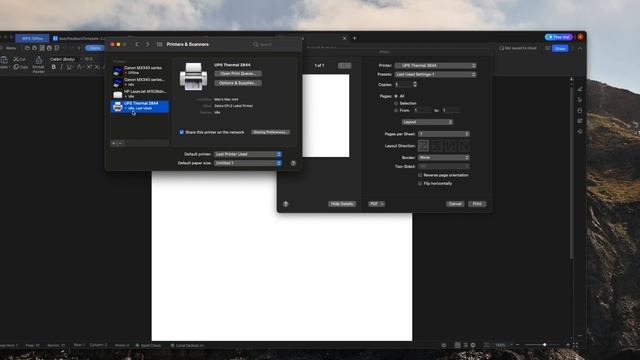Open Options & Supplies button
The image size is (640, 360).
point(238,83)
